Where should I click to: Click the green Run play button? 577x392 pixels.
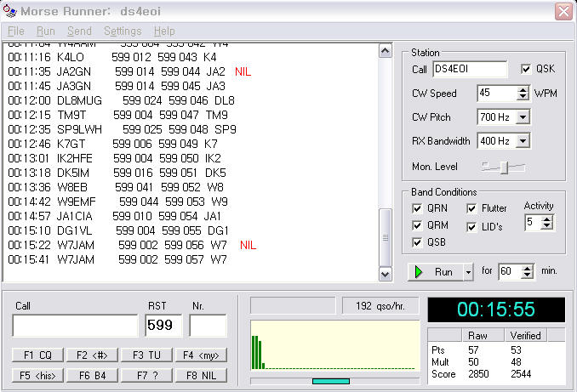click(x=436, y=272)
